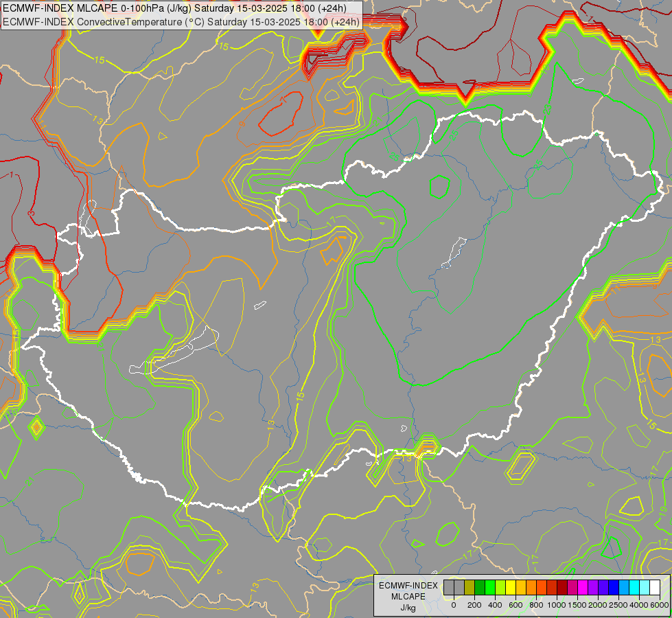Screen dimensions: 672x618
Task: Pick the yellow-green legend swatch
Action: (x=500, y=587)
